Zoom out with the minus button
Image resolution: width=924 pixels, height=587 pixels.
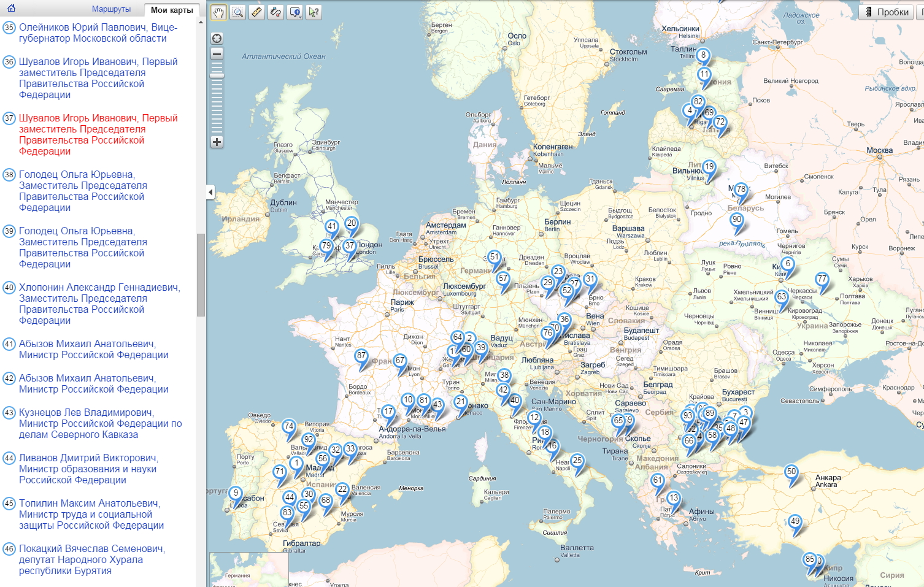[217, 54]
